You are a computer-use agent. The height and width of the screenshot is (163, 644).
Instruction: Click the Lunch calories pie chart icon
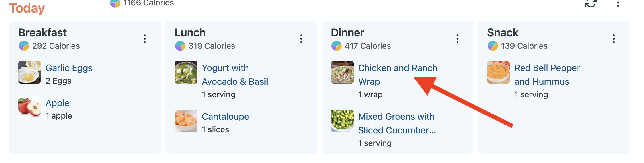(180, 46)
